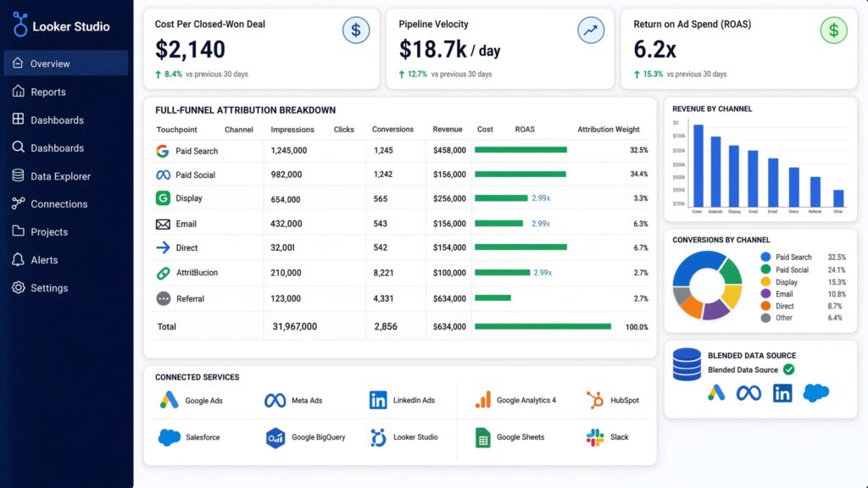Click the arrow icon in Direct row
This screenshot has width=868, height=488.
(163, 247)
